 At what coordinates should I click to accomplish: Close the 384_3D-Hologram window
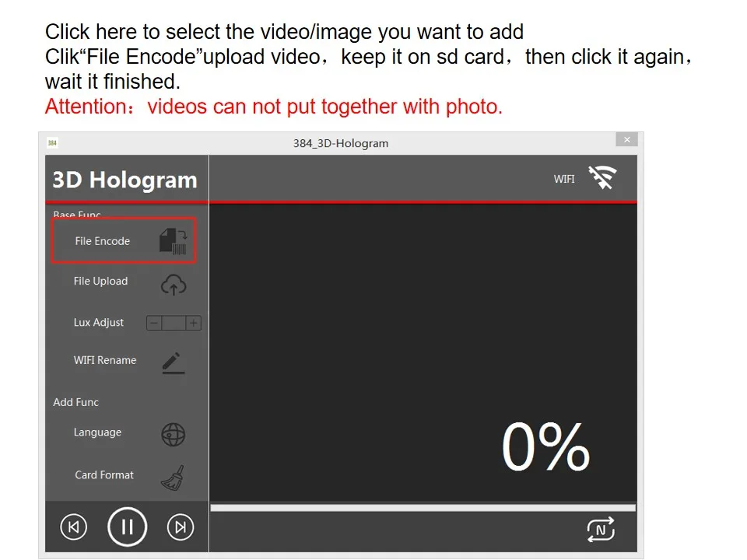tap(627, 139)
